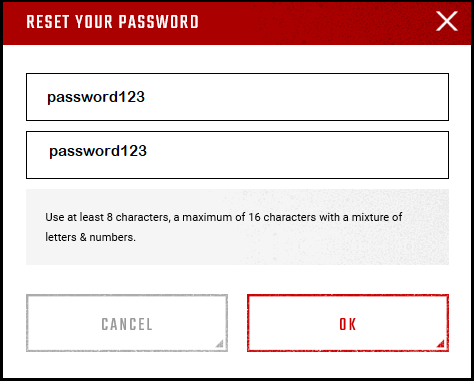The width and height of the screenshot is (474, 381).
Task: Focus the first new password field
Action: coord(237,97)
